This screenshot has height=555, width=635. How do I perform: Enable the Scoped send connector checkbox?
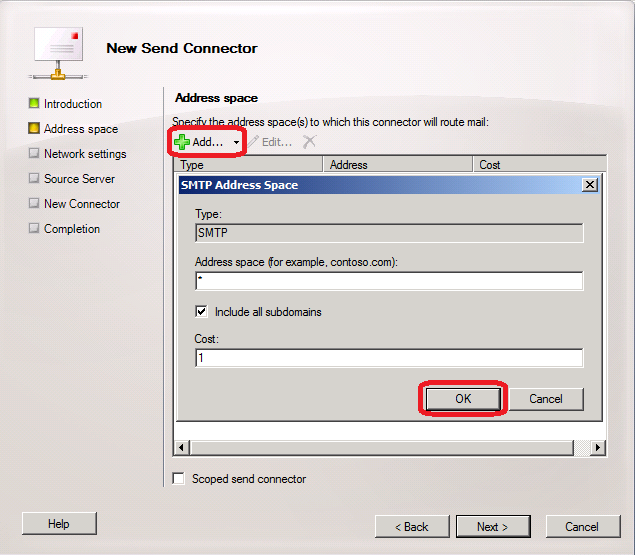(179, 479)
